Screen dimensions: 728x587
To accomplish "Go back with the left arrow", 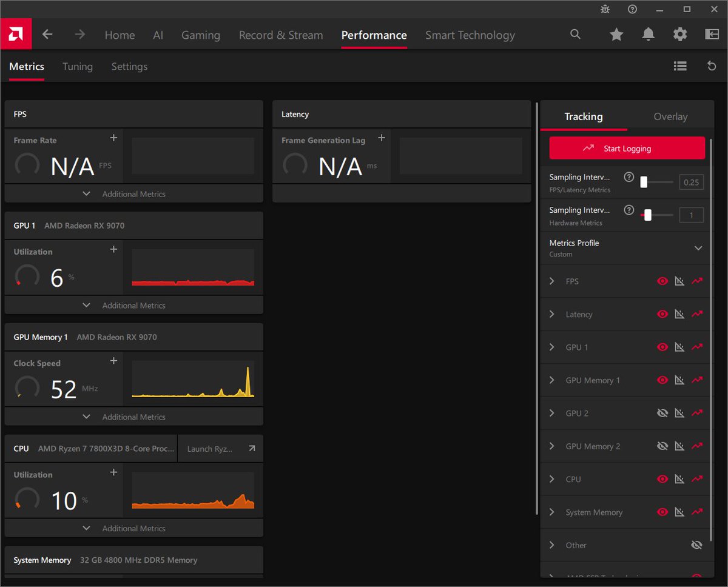I will (47, 35).
